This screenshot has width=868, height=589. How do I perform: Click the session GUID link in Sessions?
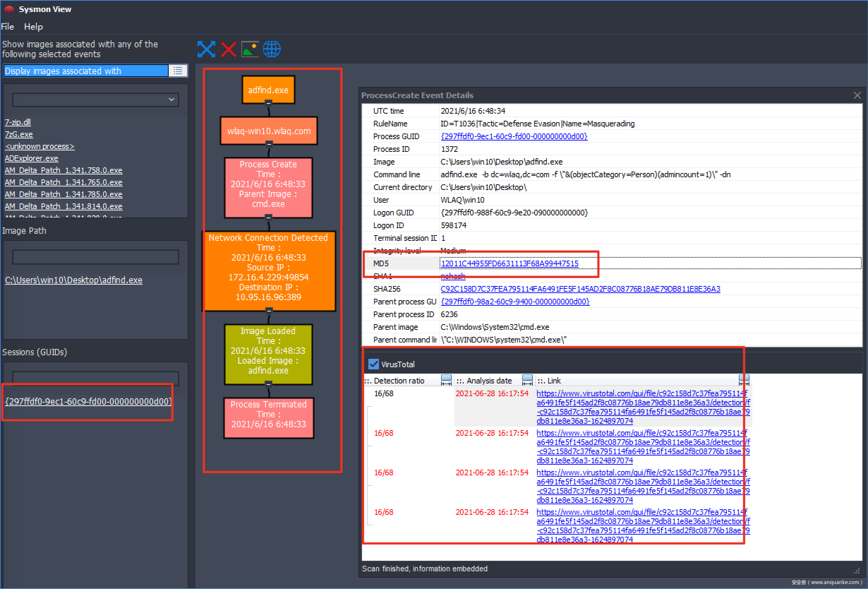point(88,401)
